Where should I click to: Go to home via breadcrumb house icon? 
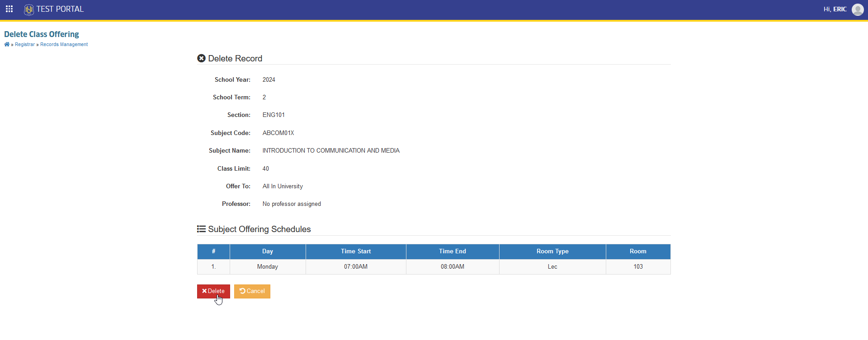point(7,44)
